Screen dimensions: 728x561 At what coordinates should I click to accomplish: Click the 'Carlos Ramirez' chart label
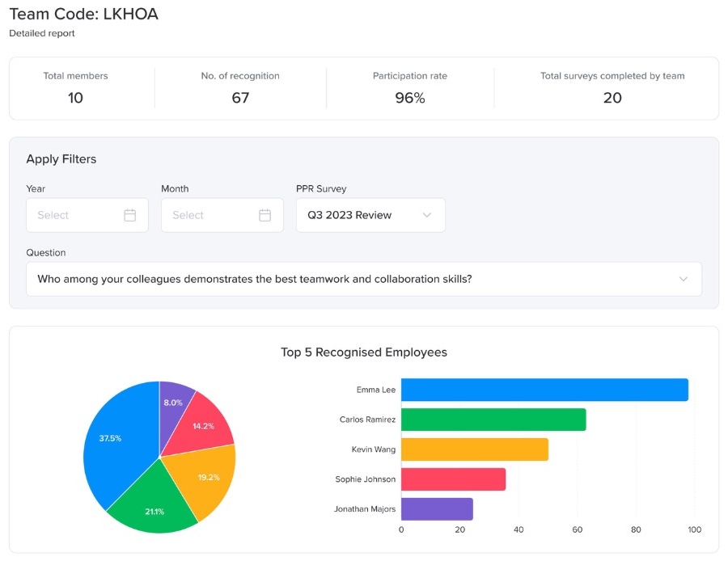pos(368,420)
